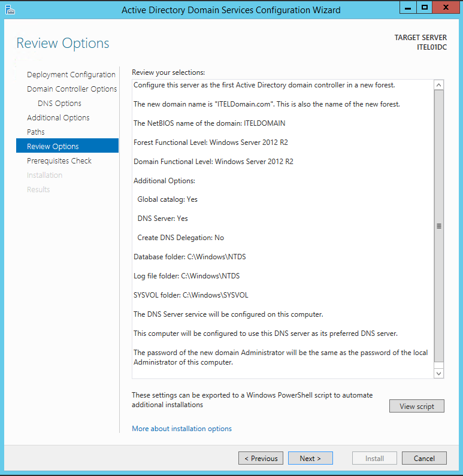
Task: Click the vertical scrollbar thumb
Action: point(438,226)
